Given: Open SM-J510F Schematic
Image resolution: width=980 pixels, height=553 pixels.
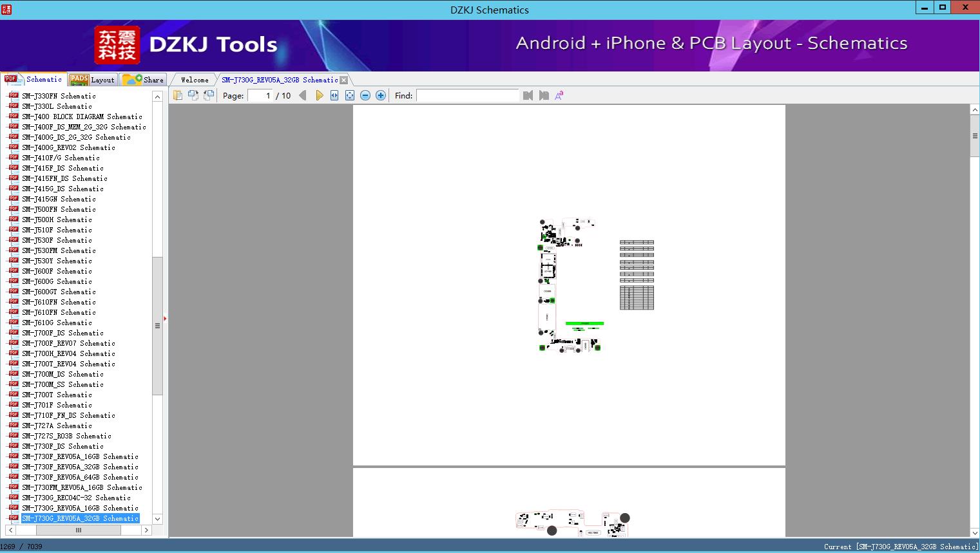Looking at the screenshot, I should tap(57, 230).
